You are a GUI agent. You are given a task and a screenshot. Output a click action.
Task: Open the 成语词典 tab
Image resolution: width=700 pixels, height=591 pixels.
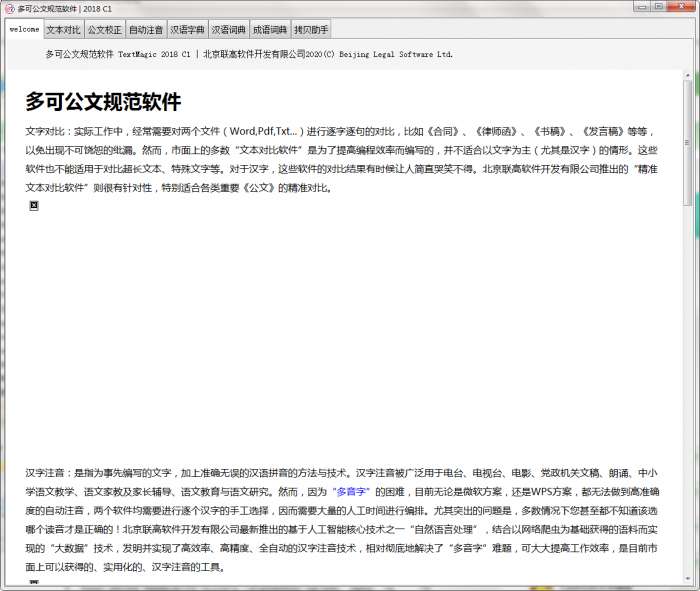click(x=269, y=30)
